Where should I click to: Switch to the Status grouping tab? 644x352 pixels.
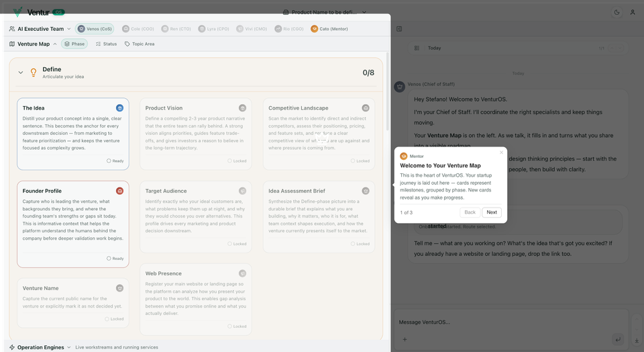click(x=106, y=44)
